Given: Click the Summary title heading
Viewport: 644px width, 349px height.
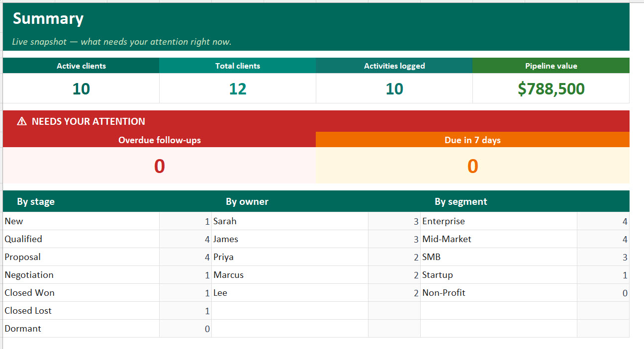Looking at the screenshot, I should pyautogui.click(x=48, y=18).
